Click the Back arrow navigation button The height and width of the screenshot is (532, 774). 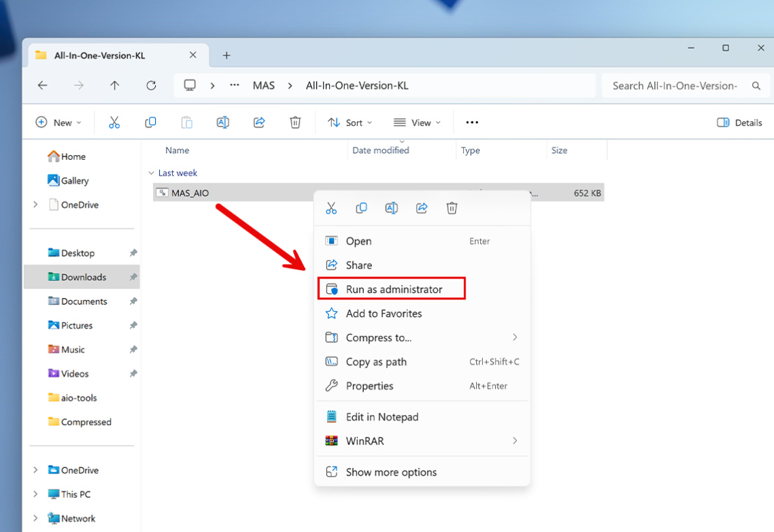pos(43,86)
